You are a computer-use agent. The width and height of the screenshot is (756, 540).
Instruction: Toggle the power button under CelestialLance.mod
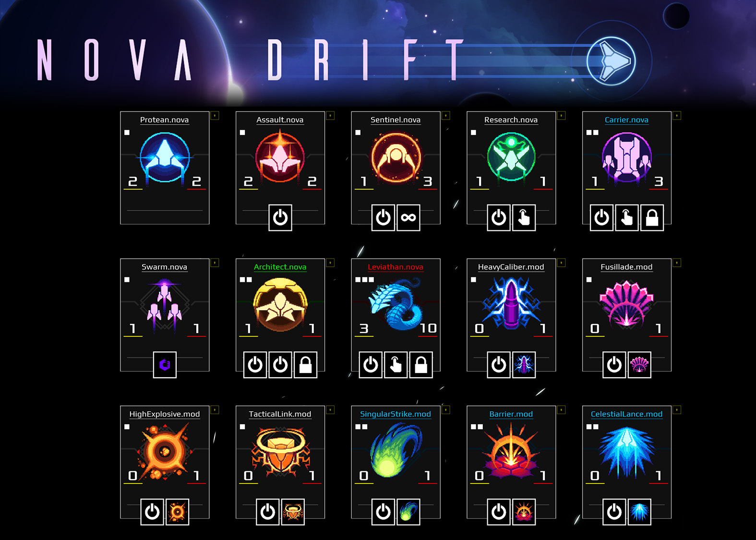[x=614, y=512]
